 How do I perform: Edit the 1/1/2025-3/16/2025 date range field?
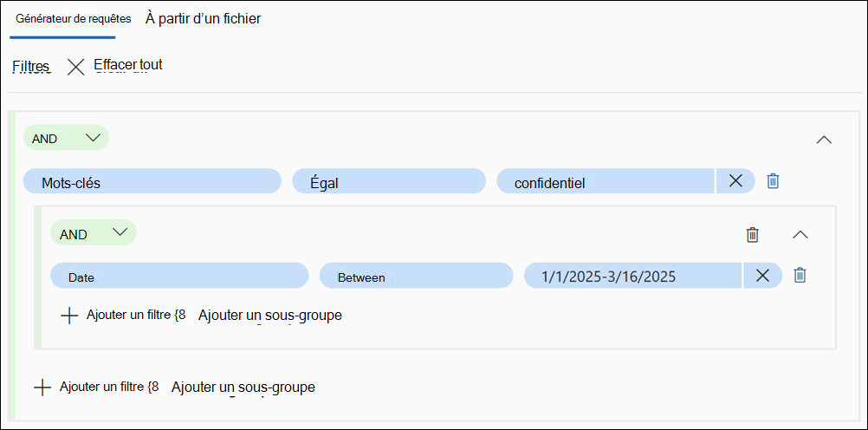click(632, 276)
